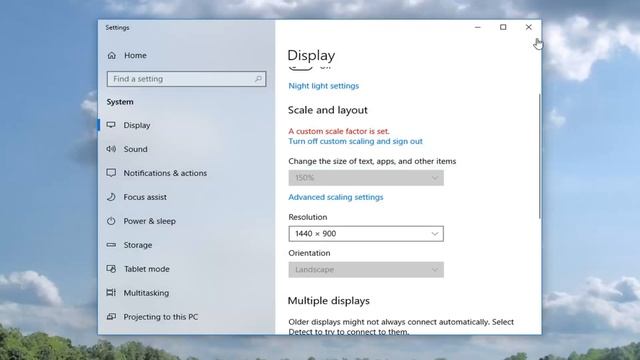
Task: Click 'A custom scale factor is set.' text
Action: pyautogui.click(x=339, y=131)
